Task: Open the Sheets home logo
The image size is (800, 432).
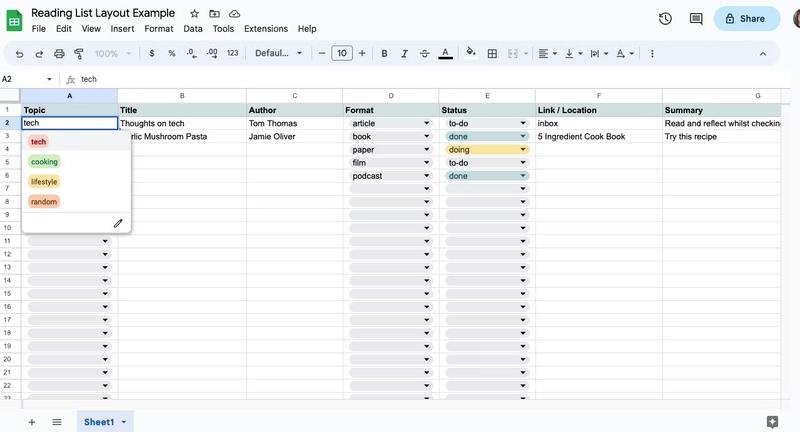Action: pyautogui.click(x=14, y=21)
